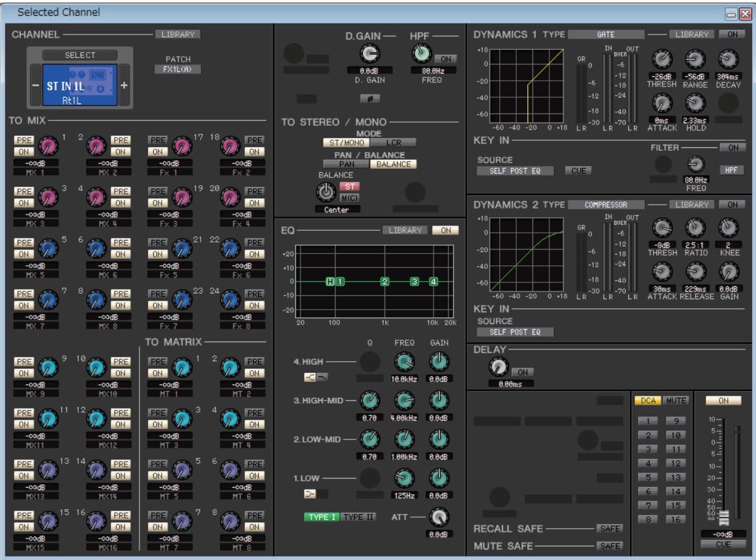Click the Compressor GAIN knob at 0.0dB
The image size is (756, 560).
click(728, 272)
